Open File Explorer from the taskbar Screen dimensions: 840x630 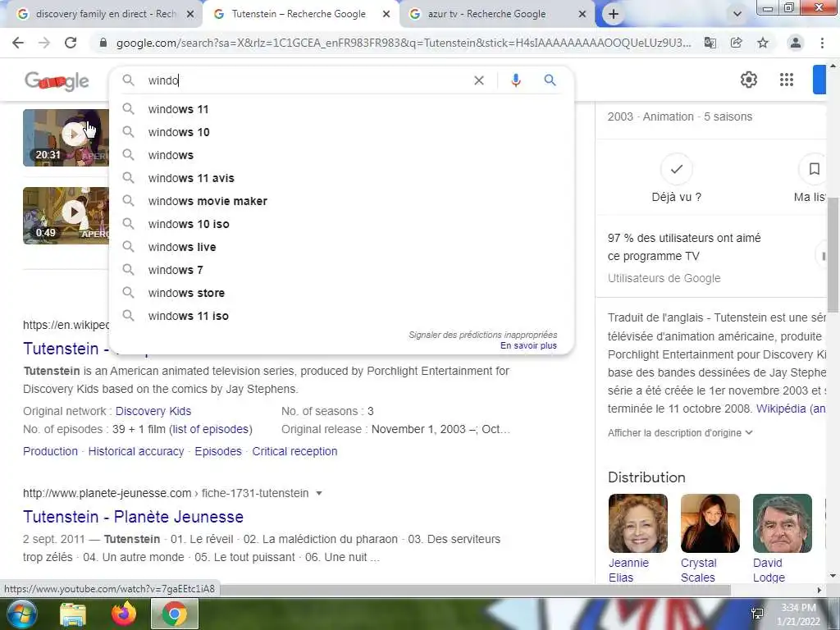tap(73, 614)
